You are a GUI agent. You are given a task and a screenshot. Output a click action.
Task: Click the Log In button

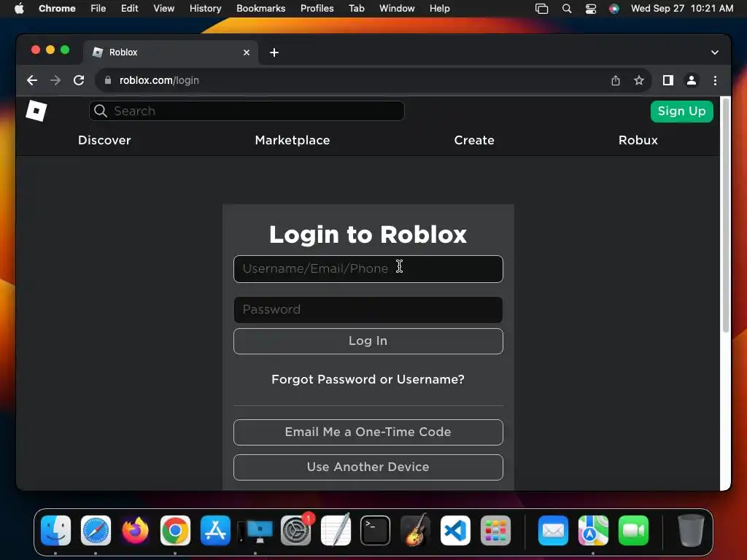click(x=368, y=341)
